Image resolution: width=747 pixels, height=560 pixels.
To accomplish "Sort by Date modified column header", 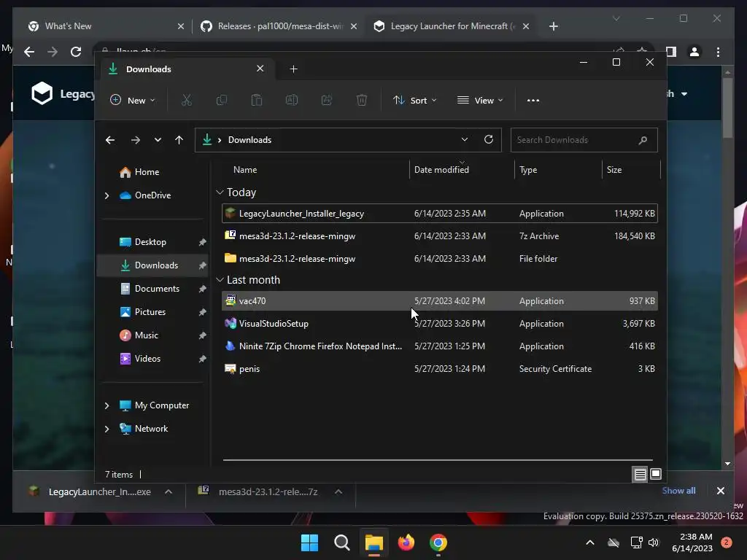I will (462, 170).
